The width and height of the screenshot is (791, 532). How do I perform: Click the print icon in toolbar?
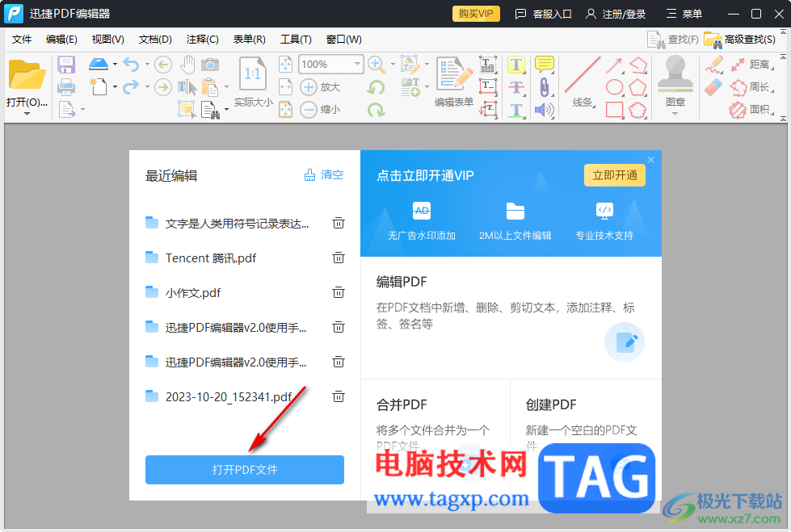pyautogui.click(x=66, y=87)
